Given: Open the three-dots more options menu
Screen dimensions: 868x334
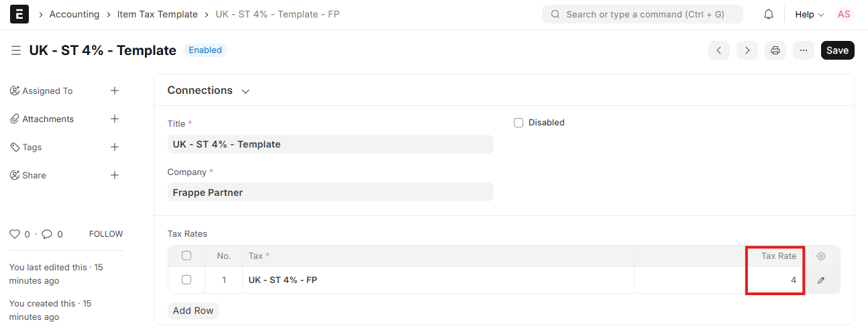Looking at the screenshot, I should tap(804, 50).
